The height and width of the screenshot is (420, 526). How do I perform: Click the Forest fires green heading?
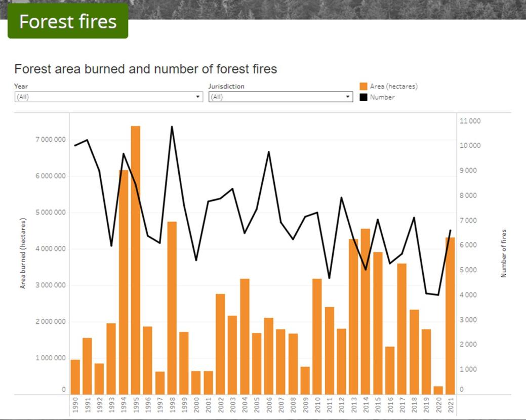click(x=68, y=21)
